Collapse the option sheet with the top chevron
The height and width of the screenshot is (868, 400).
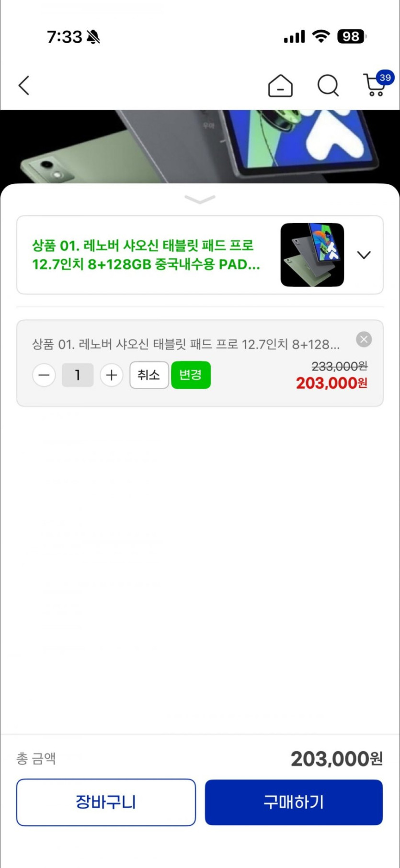200,200
